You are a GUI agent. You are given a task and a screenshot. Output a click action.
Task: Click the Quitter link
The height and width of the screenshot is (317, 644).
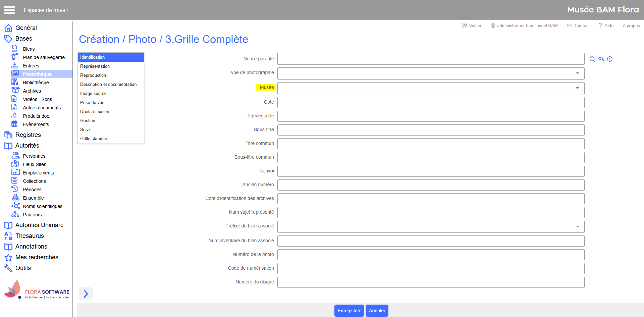point(472,25)
